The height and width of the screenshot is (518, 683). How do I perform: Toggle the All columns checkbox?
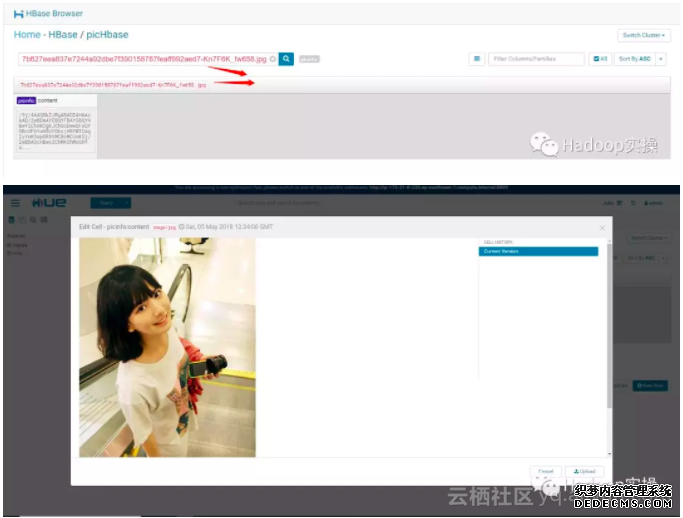[598, 59]
